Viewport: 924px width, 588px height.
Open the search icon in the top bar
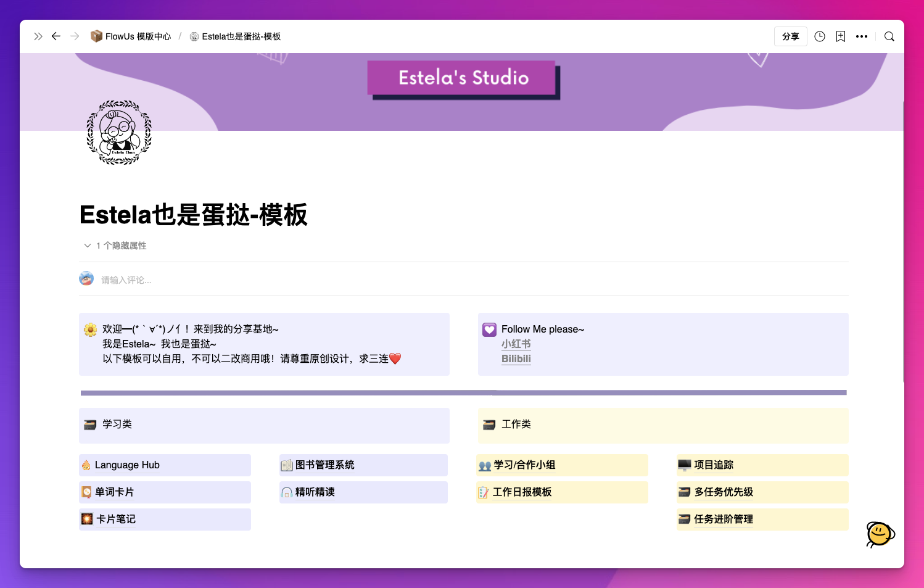889,36
